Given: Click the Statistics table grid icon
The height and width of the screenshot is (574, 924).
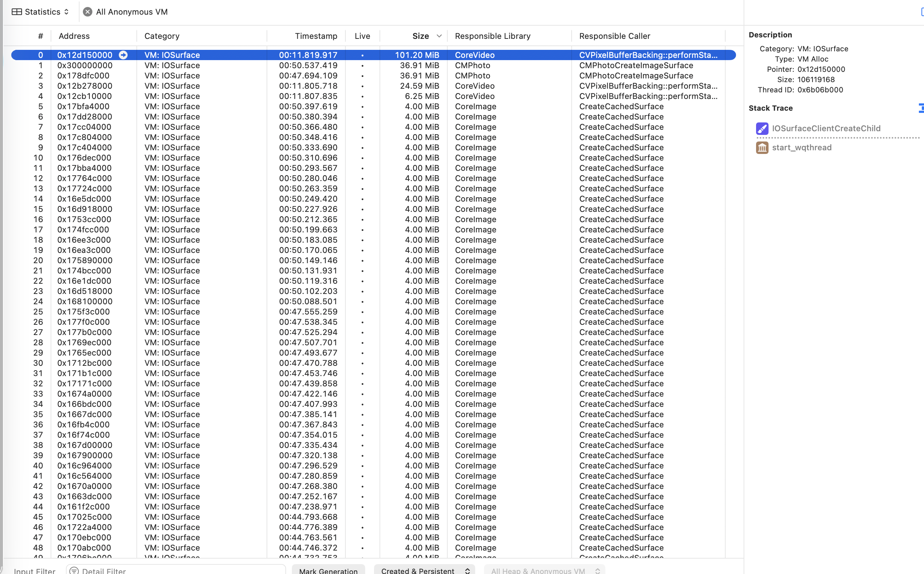Looking at the screenshot, I should click(17, 12).
